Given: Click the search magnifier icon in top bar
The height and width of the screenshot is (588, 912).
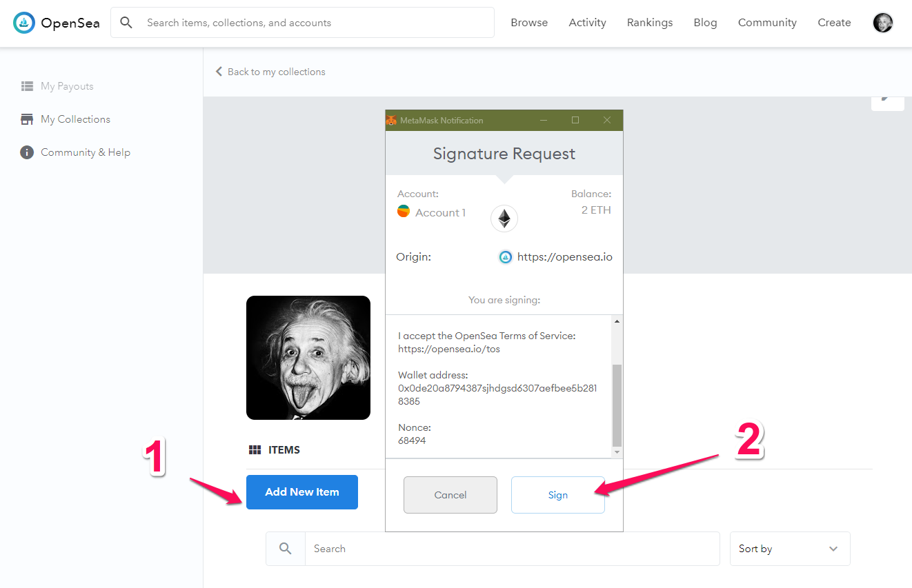Looking at the screenshot, I should click(x=126, y=23).
